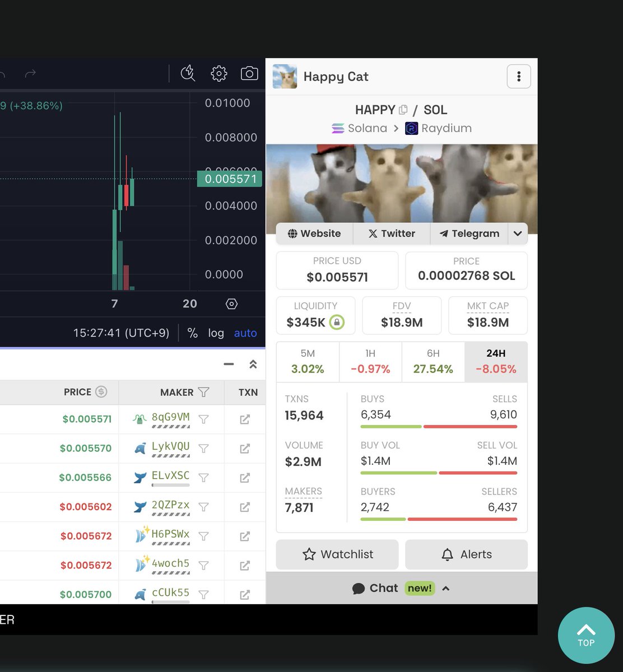
Task: Open the token Website link
Action: point(314,234)
